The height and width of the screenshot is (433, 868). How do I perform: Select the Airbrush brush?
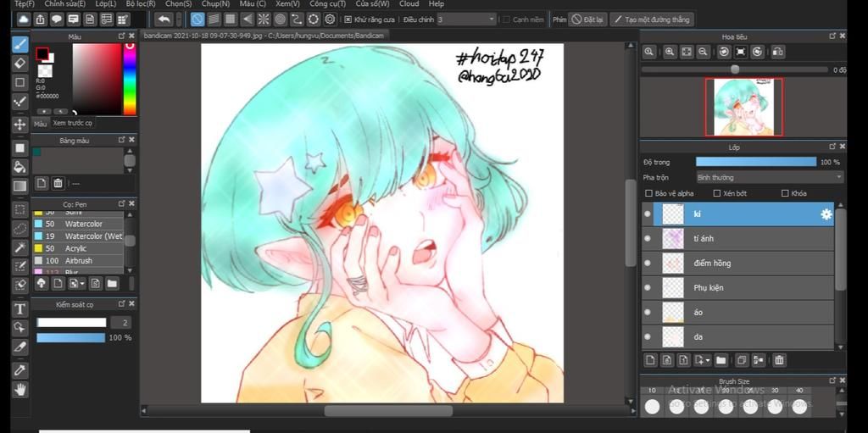pos(77,260)
